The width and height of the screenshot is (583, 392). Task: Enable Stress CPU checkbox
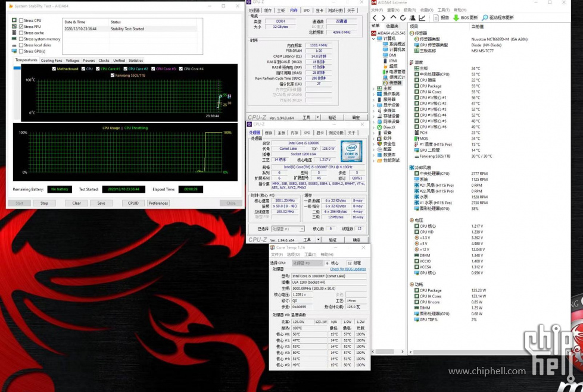point(21,20)
